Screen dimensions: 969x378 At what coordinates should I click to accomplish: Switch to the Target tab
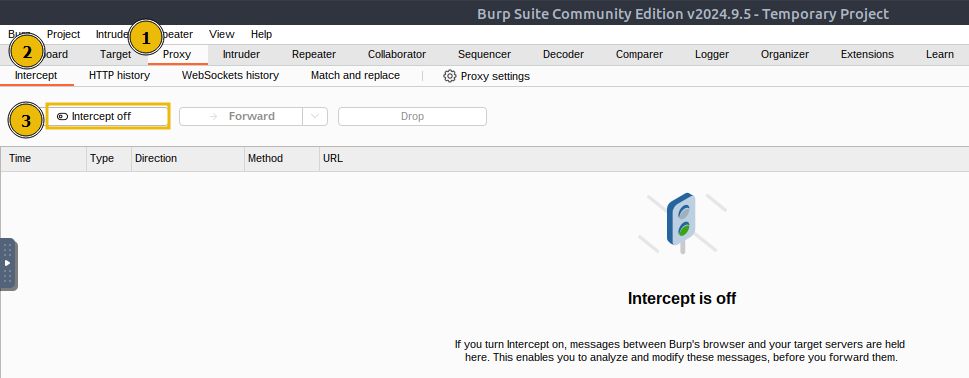pyautogui.click(x=116, y=54)
